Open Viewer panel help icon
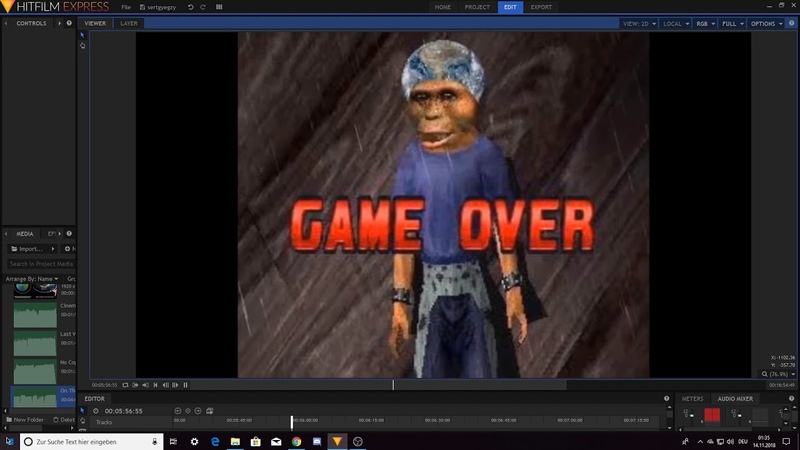Viewport: 800px width, 450px height. click(791, 23)
